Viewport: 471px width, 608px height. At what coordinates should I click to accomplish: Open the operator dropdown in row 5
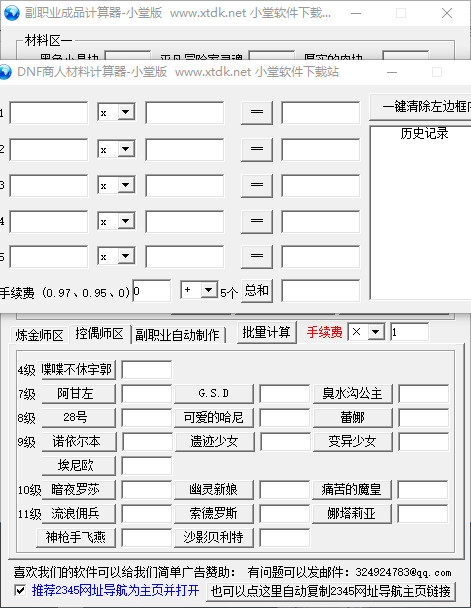coord(126,256)
